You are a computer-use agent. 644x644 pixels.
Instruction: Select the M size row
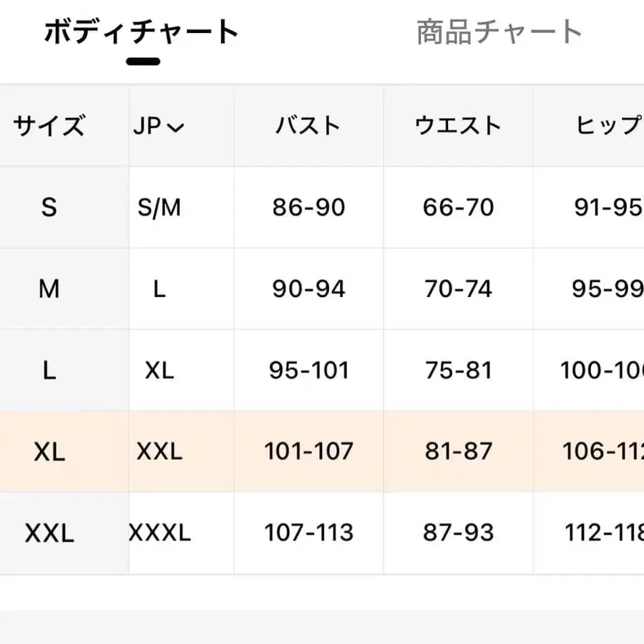[49, 289]
